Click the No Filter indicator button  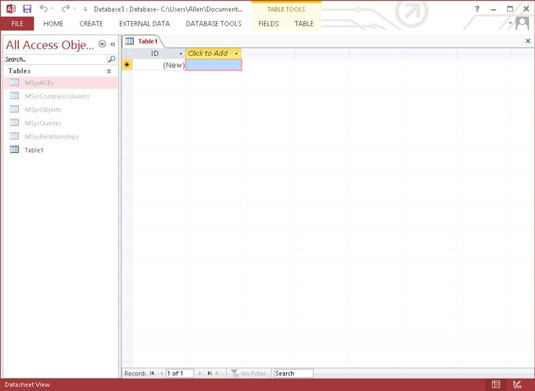(x=249, y=373)
